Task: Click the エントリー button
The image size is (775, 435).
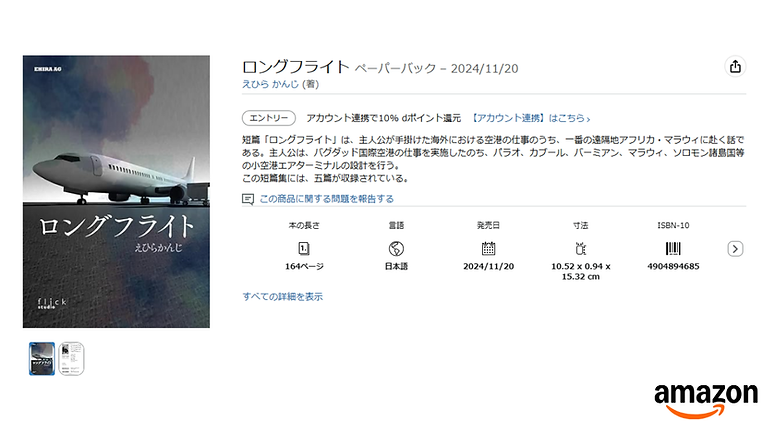Action: tap(268, 118)
